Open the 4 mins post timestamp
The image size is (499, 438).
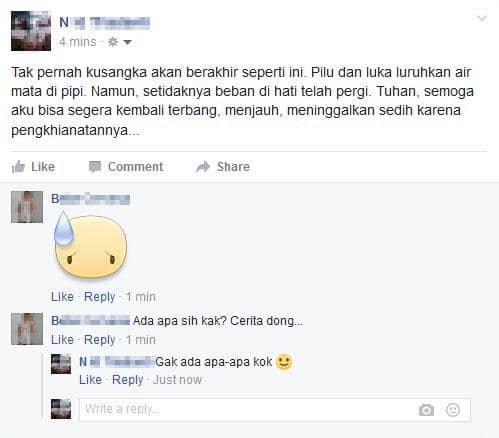(x=78, y=42)
